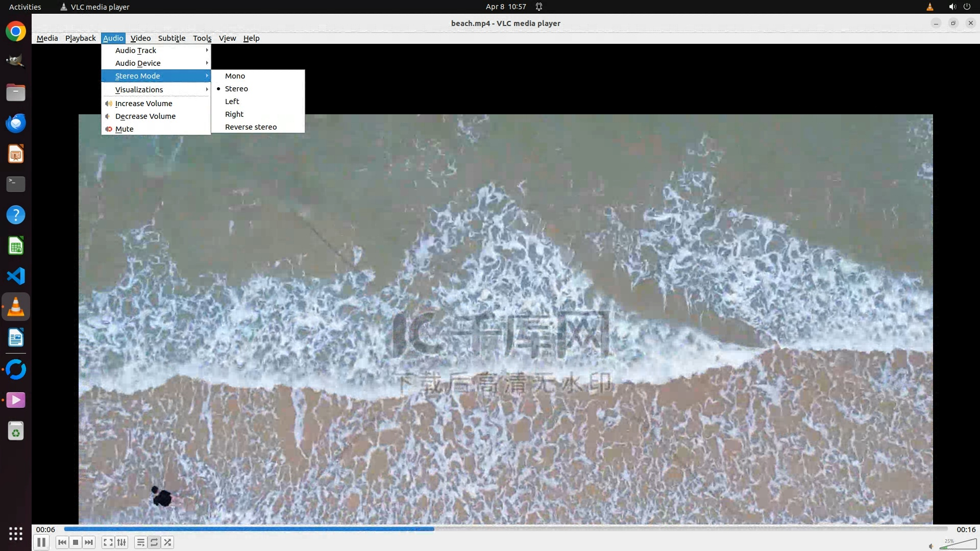Select Mono stereo mode
Viewport: 980px width, 551px height.
pos(235,76)
